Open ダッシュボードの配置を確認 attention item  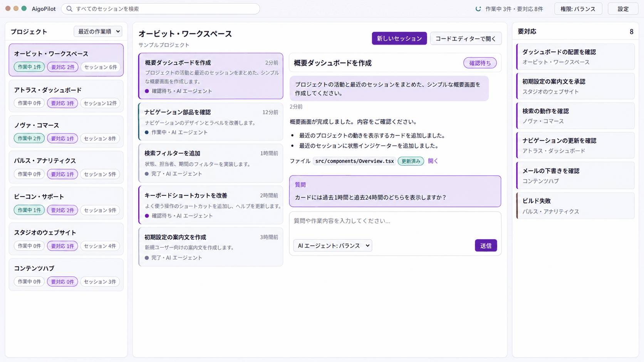click(x=575, y=57)
